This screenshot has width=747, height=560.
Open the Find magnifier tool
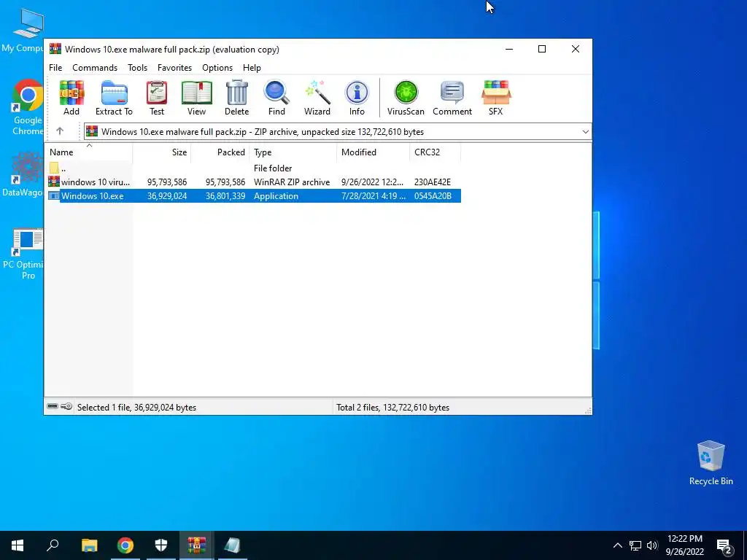pos(276,98)
